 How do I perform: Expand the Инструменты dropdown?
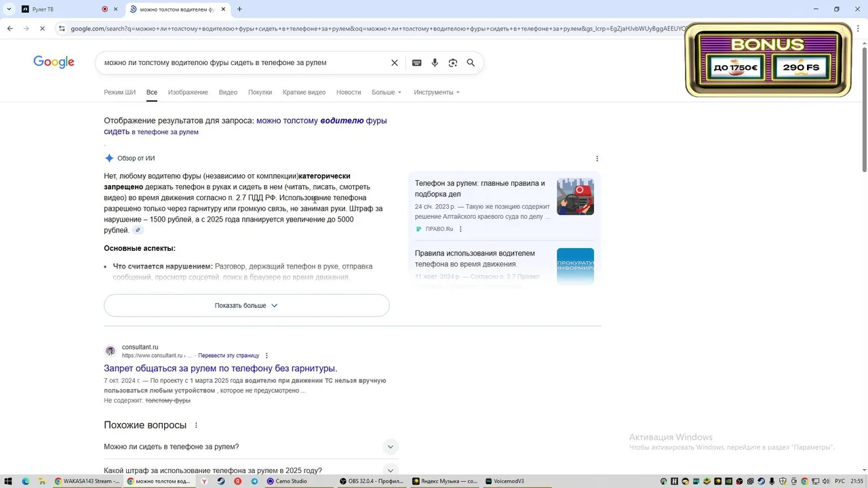(x=437, y=92)
